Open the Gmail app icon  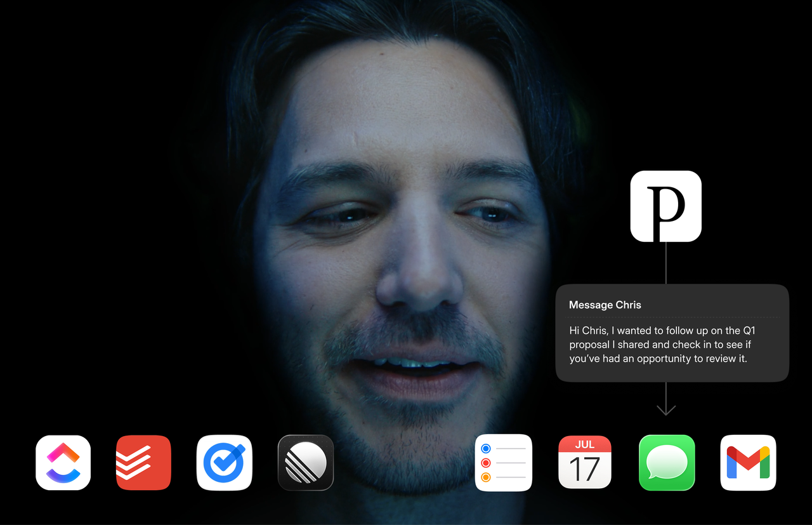[x=748, y=463]
